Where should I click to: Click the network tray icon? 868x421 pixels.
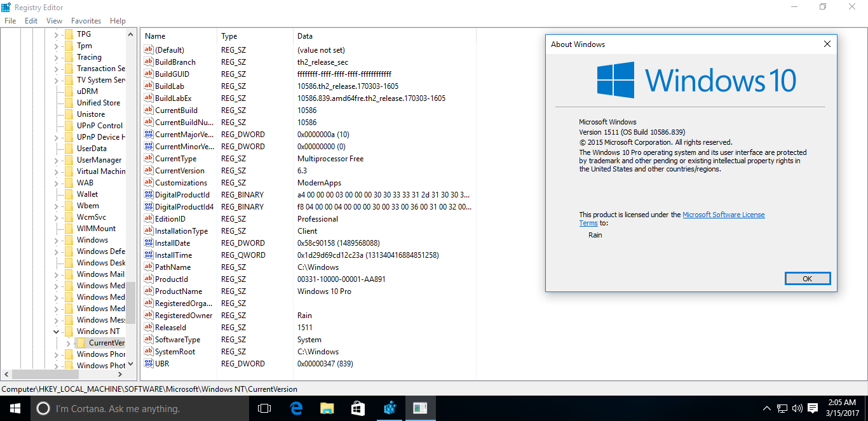coord(782,408)
